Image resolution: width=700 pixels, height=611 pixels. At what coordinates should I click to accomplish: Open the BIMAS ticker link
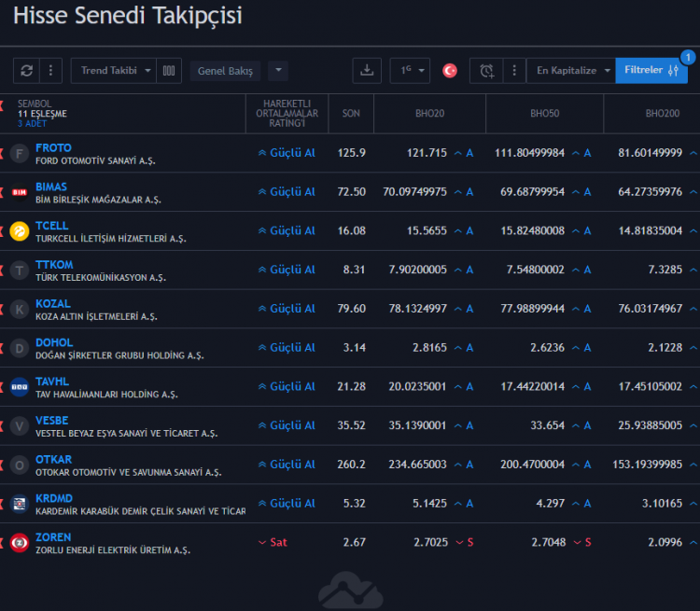[51, 187]
